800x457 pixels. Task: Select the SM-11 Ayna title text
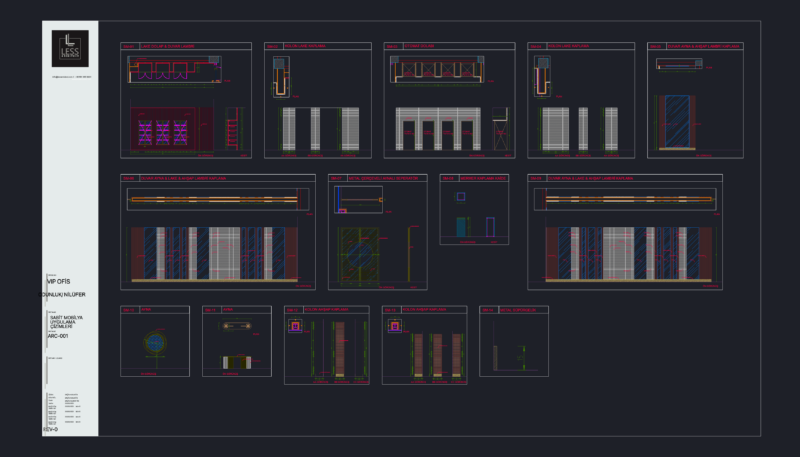click(228, 310)
